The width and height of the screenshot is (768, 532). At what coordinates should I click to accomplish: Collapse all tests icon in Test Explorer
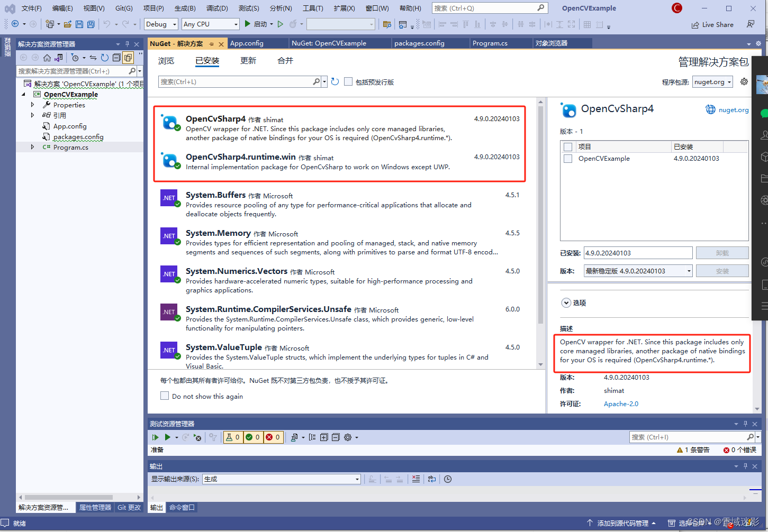tap(336, 437)
